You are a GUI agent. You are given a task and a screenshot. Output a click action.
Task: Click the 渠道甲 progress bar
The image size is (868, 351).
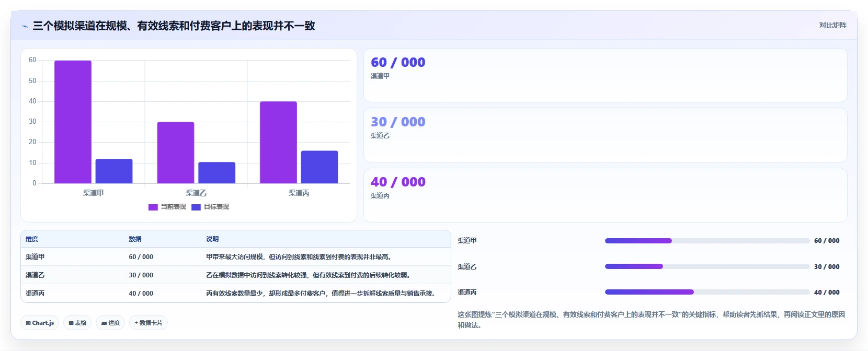tap(707, 241)
